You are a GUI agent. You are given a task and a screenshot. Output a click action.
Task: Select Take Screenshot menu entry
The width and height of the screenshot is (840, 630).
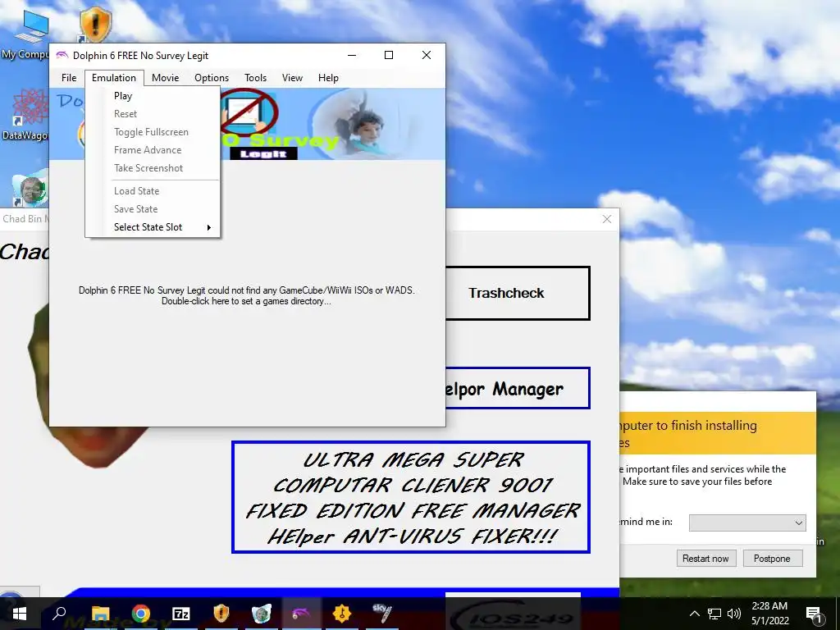point(153,168)
